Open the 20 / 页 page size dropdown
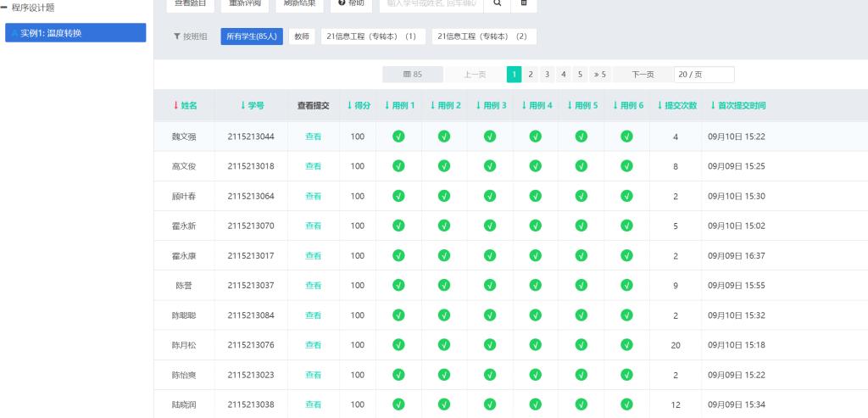Viewport: 868px width, 418px height. (704, 75)
